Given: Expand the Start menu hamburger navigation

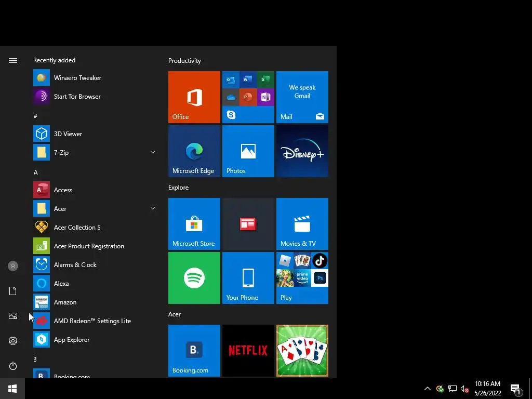Looking at the screenshot, I should pyautogui.click(x=13, y=60).
